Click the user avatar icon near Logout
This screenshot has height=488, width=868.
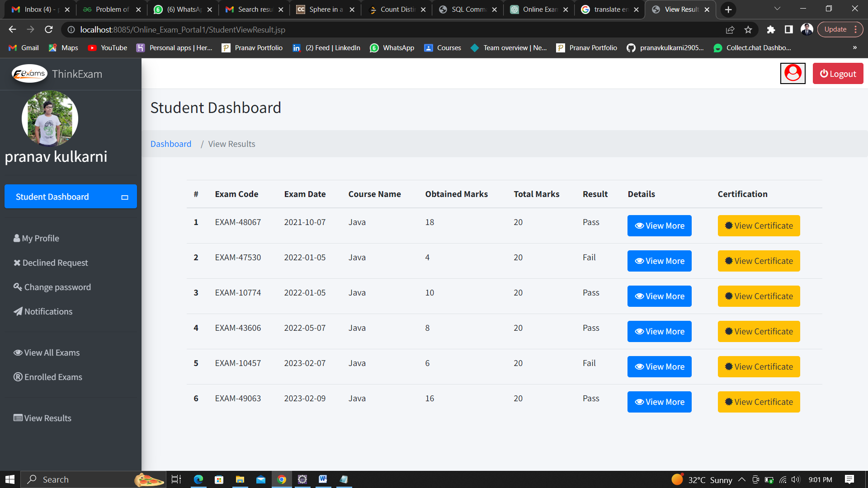tap(793, 73)
